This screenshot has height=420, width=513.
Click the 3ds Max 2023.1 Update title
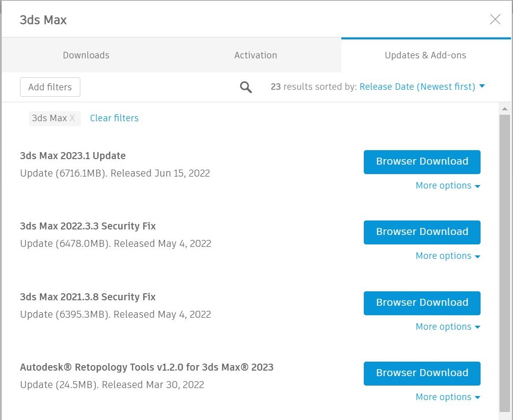[x=73, y=156]
